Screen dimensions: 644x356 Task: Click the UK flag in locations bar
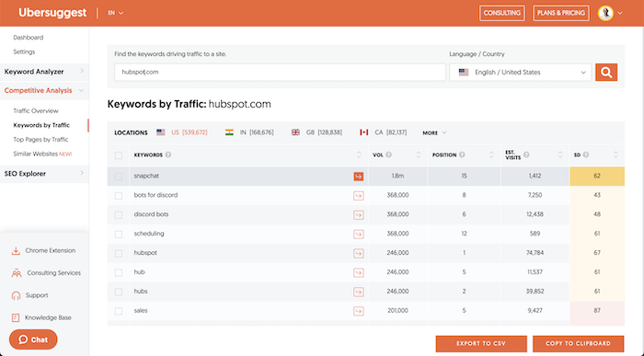(x=295, y=132)
